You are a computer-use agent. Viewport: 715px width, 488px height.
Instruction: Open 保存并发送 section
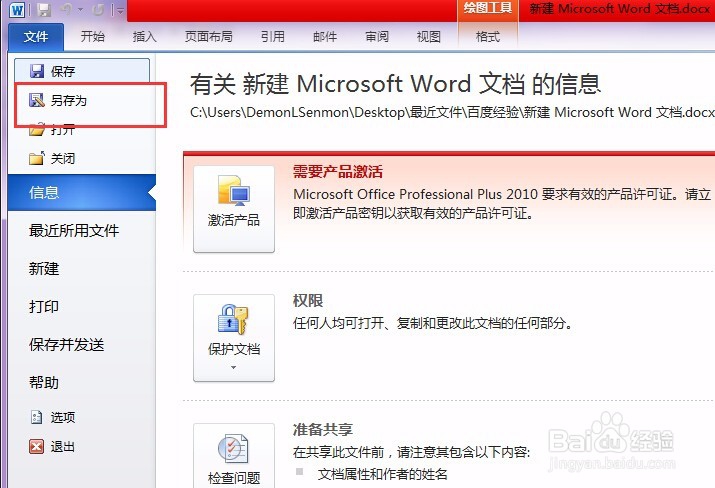[67, 345]
